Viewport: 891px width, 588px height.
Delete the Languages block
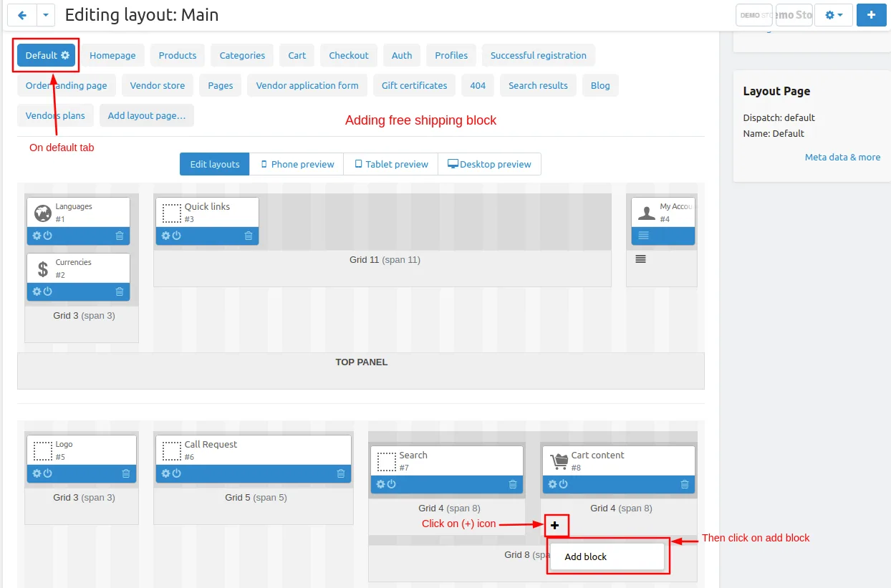tap(120, 236)
